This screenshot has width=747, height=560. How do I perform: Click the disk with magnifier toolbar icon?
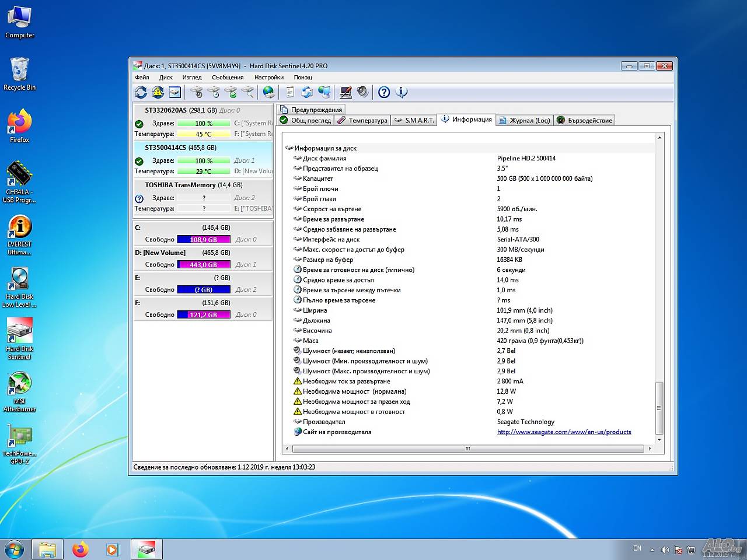(247, 92)
